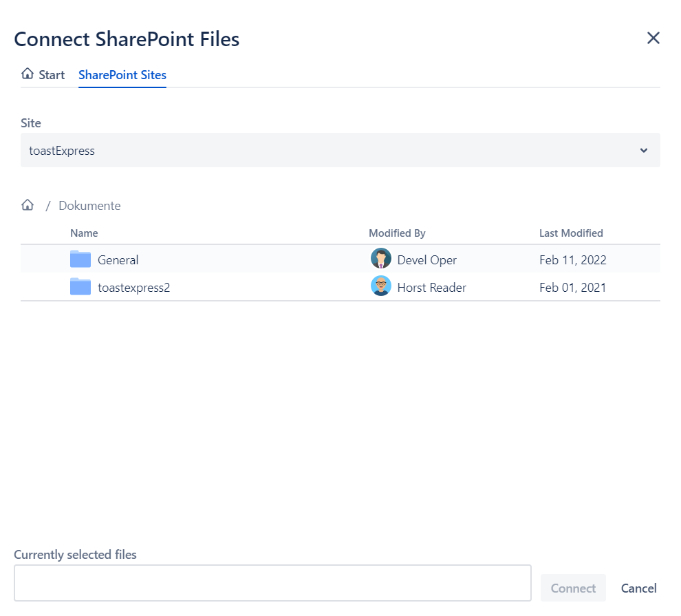Image resolution: width=681 pixels, height=616 pixels.
Task: Close the Connect SharePoint Files dialog
Action: pos(653,39)
